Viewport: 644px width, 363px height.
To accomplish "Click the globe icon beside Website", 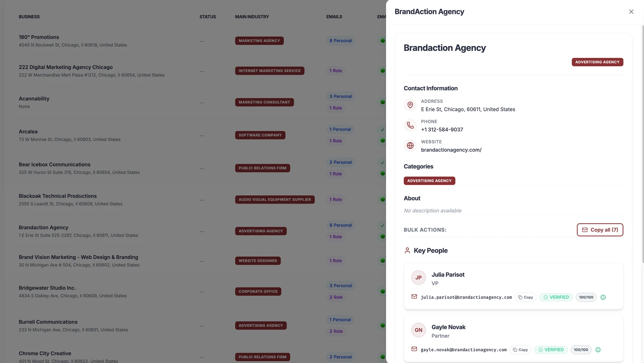I will 410,146.
